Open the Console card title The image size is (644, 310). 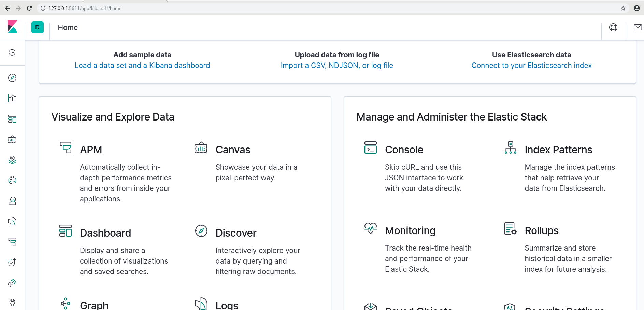(404, 150)
